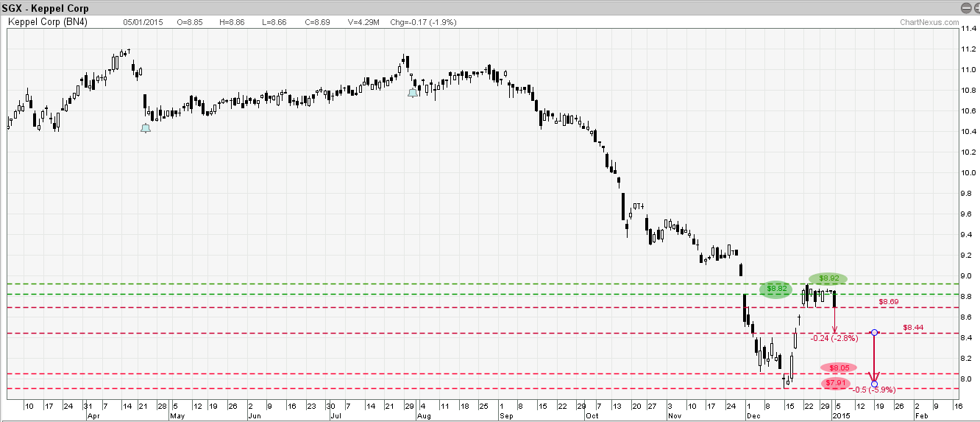
Task: Click the Sep month label on time axis
Action: pos(507,416)
